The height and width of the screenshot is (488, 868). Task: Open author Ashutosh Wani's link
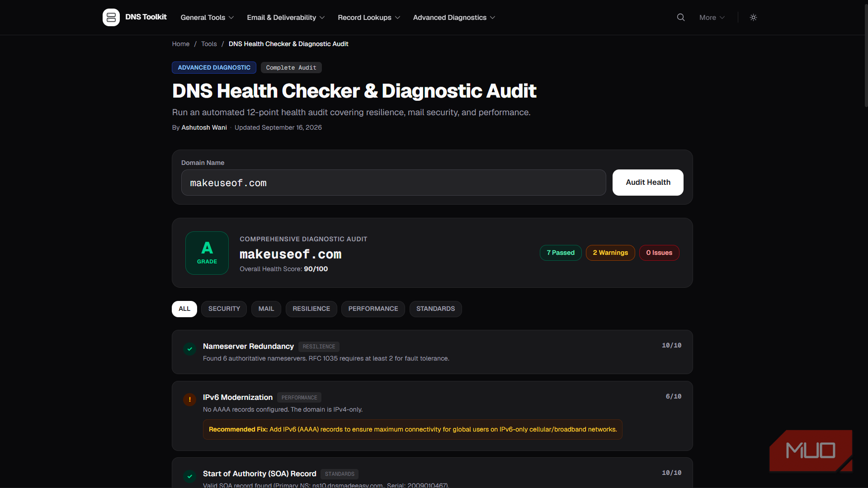[x=204, y=127]
